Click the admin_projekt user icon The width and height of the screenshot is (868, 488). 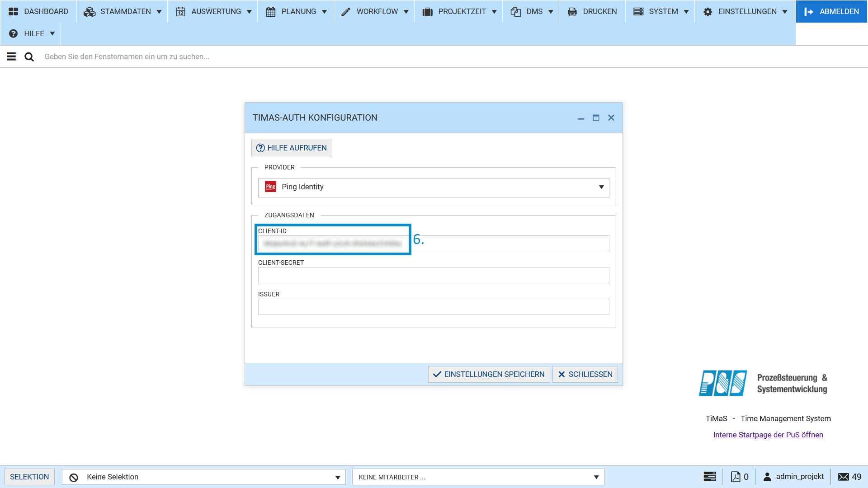click(767, 477)
